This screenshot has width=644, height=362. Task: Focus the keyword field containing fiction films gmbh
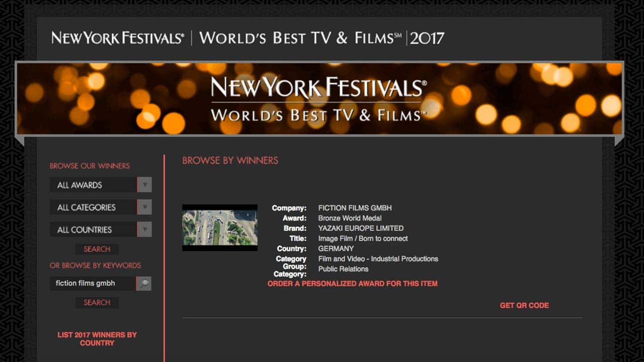(93, 284)
